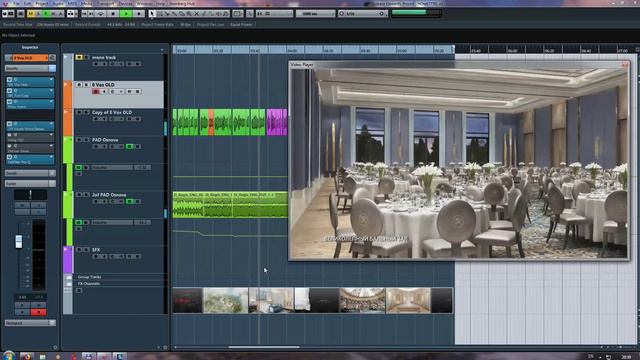
Task: Open the grid quantize value dropdown
Action: pos(362,13)
